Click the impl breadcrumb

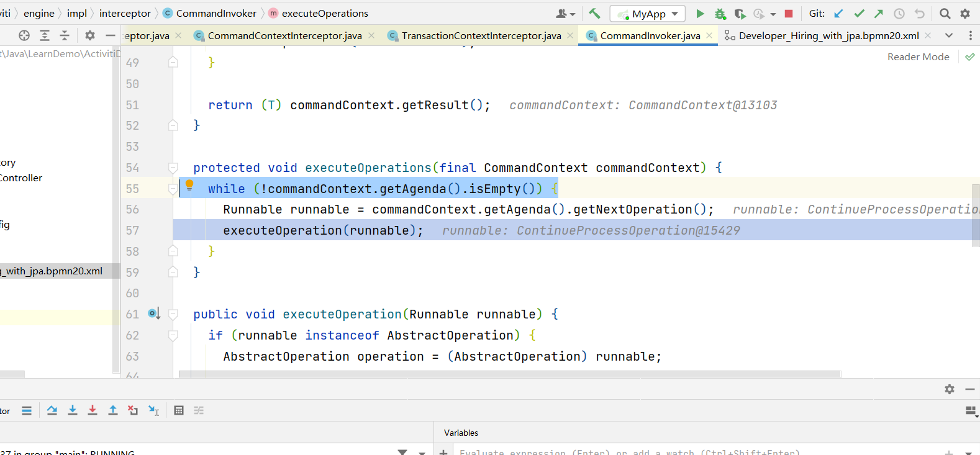[76, 13]
